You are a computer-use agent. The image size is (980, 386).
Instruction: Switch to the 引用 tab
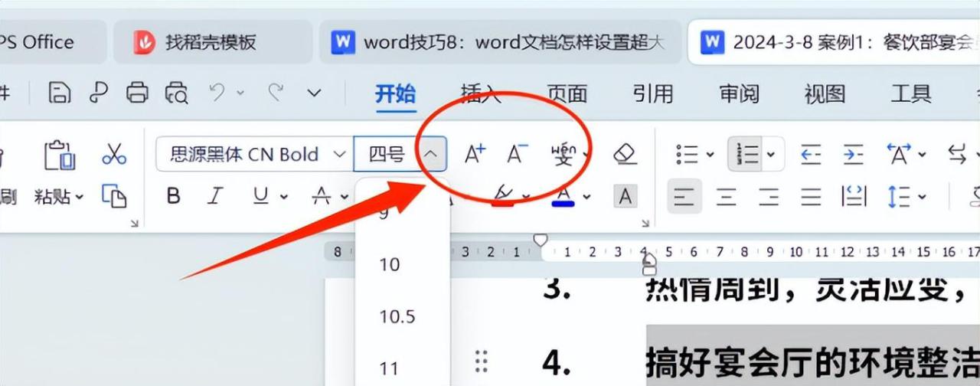[653, 93]
